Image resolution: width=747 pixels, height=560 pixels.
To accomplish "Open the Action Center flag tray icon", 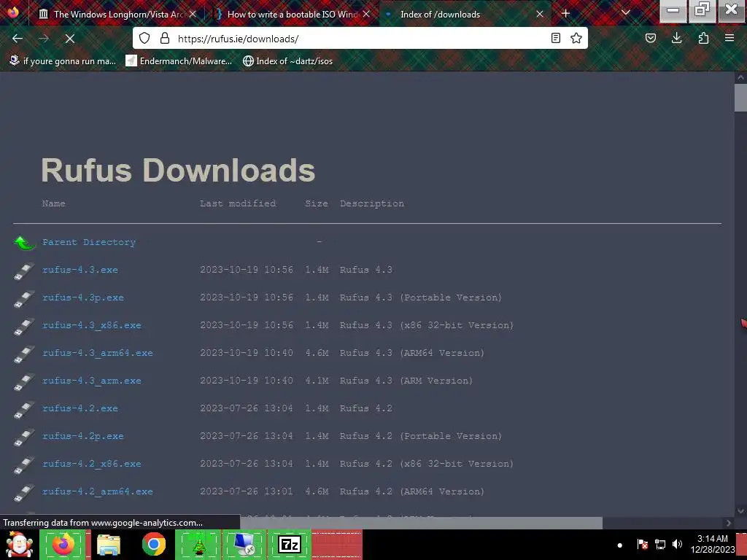I will 642,544.
